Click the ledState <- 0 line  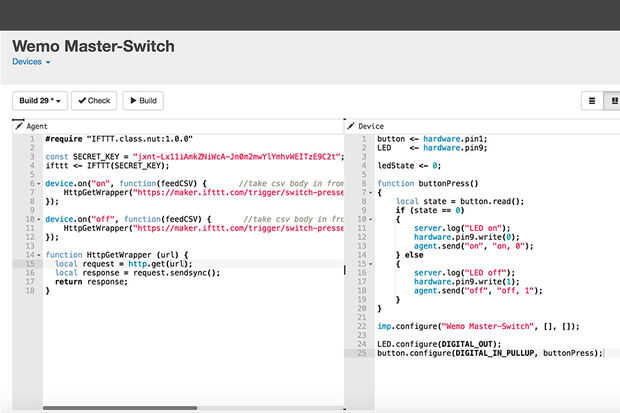tap(409, 166)
